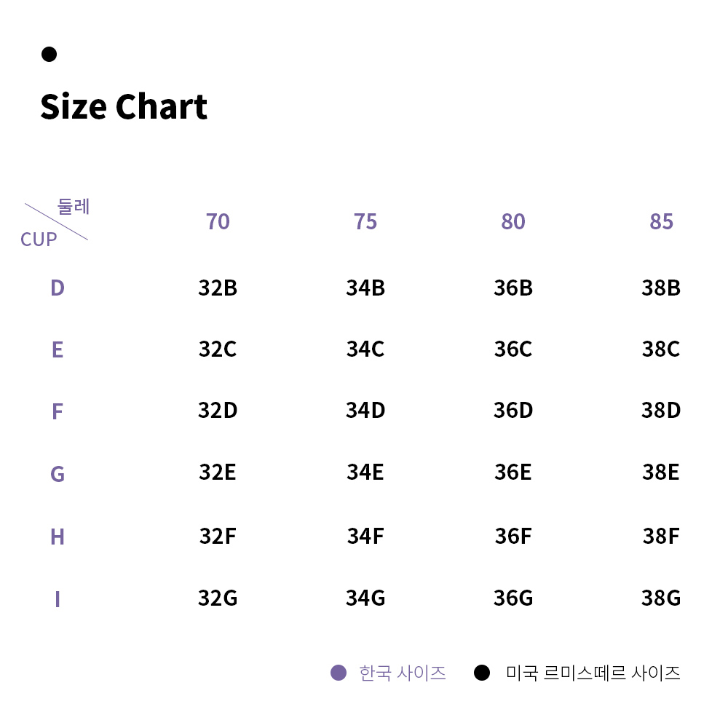Viewport: 728px width, 728px height.
Task: Click the 한국 사이즈 legend label
Action: click(403, 673)
